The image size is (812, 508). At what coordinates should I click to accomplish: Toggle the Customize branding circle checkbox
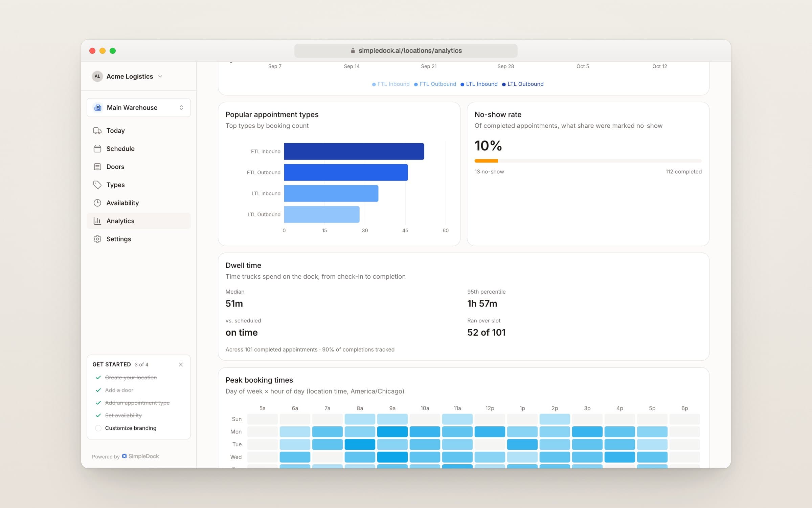98,428
